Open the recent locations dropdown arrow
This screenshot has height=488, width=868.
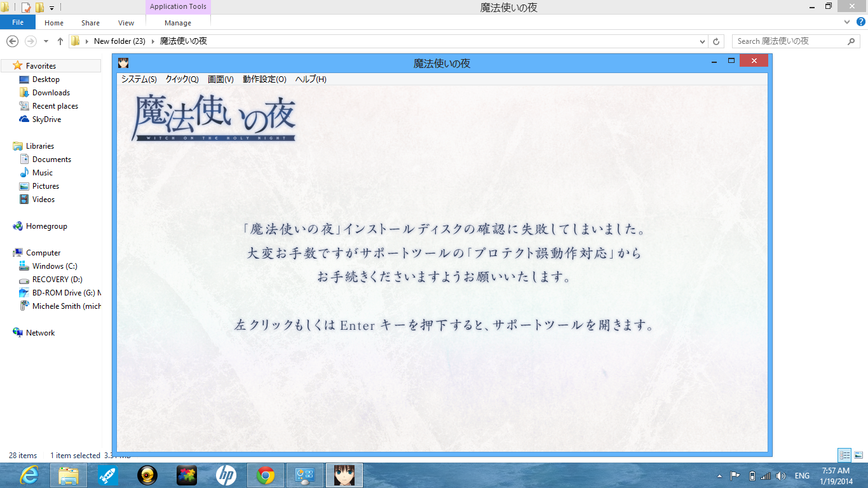click(x=46, y=41)
